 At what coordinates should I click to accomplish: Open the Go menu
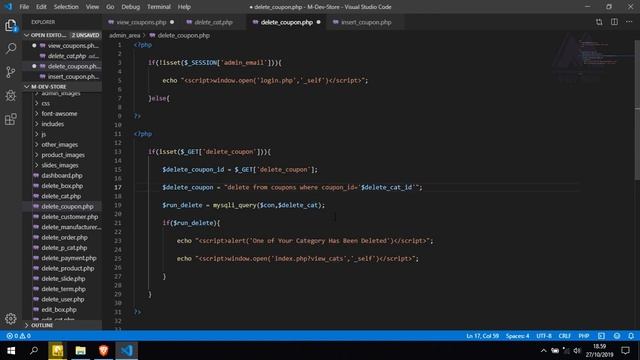click(x=110, y=7)
